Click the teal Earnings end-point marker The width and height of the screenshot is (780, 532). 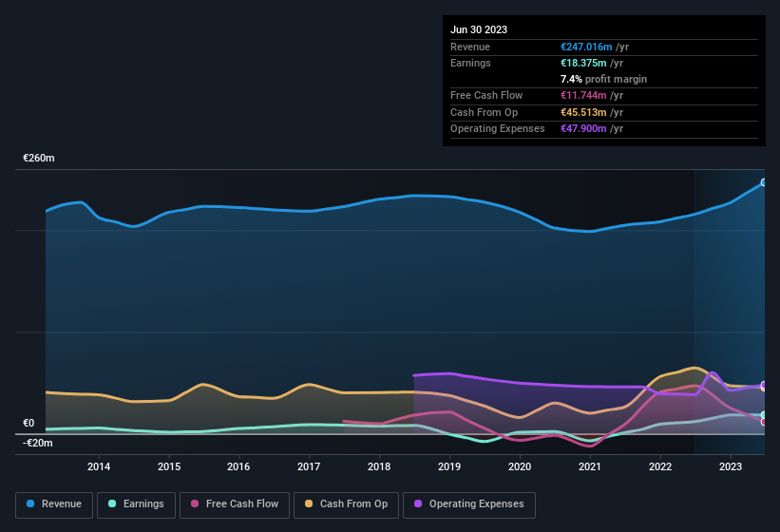tap(763, 415)
